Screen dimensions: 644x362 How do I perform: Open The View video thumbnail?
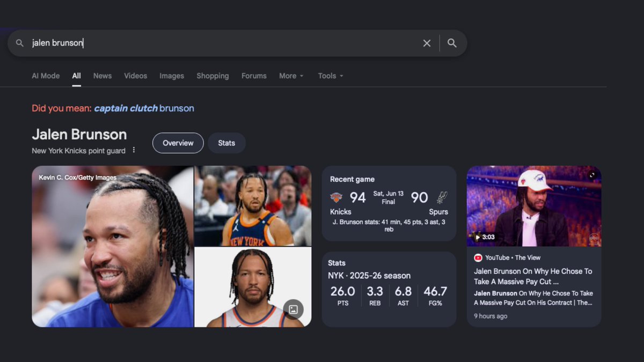[x=534, y=206]
